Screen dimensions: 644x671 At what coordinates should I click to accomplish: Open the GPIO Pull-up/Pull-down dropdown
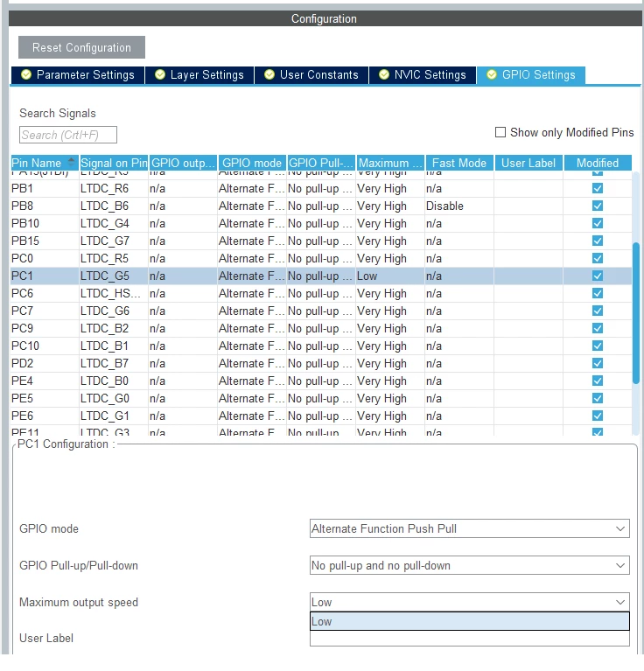point(469,565)
